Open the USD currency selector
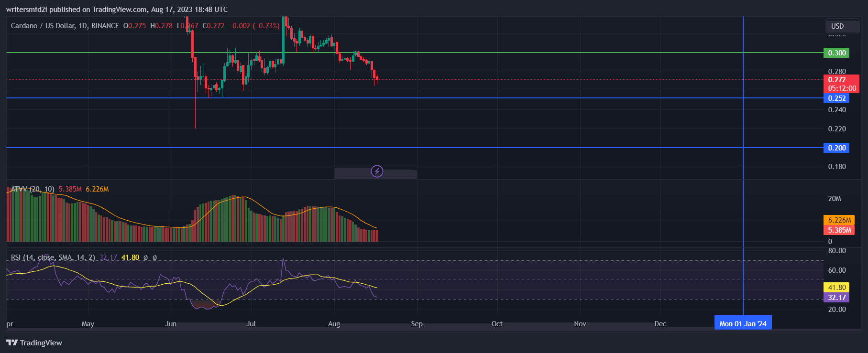 click(837, 26)
